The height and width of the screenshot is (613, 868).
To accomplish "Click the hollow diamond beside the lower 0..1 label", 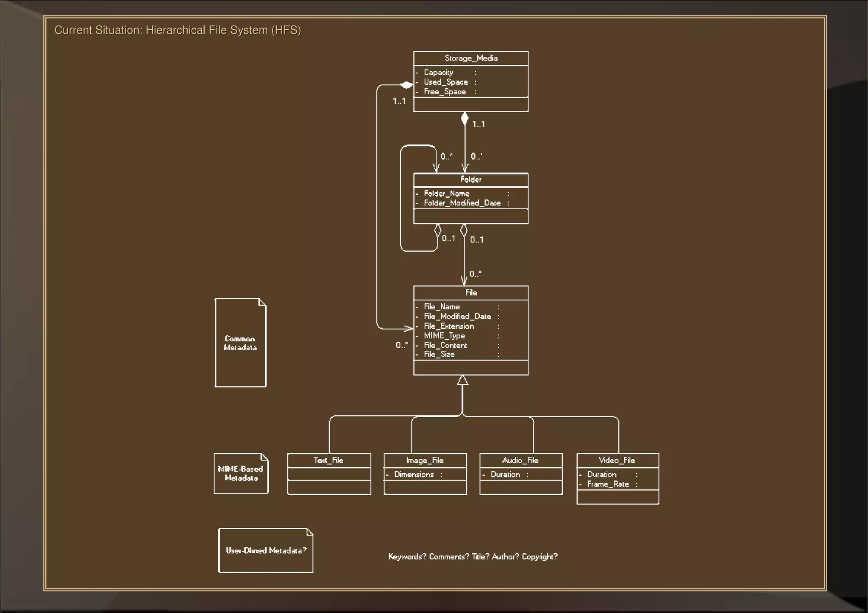I will pos(464,230).
